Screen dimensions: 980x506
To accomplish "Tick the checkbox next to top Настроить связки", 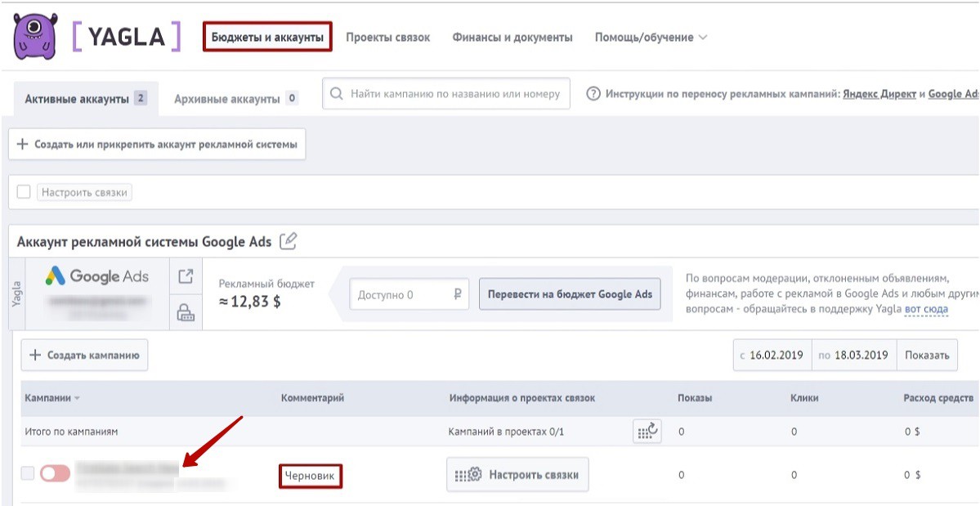I will tap(24, 192).
